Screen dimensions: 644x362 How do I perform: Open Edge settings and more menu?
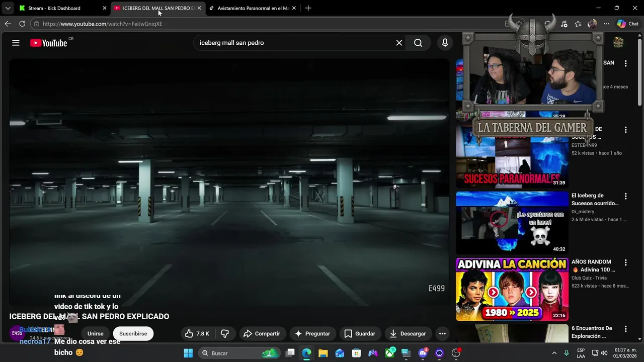pyautogui.click(x=606, y=24)
